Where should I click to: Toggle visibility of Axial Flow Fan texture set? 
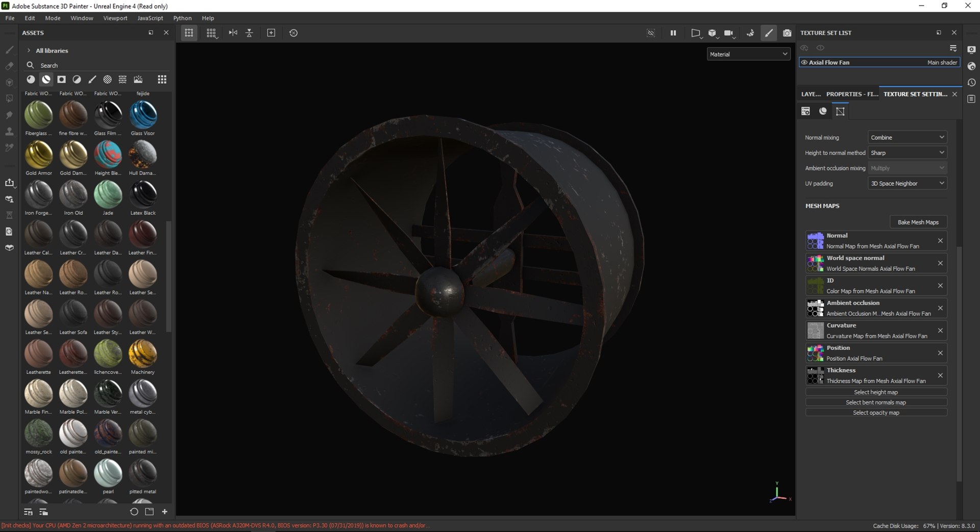pyautogui.click(x=804, y=63)
